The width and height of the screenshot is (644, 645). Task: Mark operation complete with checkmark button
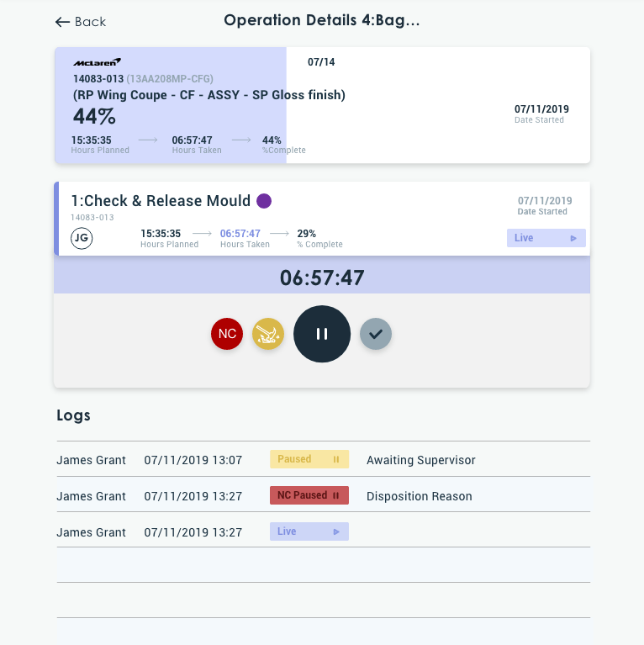(x=376, y=334)
